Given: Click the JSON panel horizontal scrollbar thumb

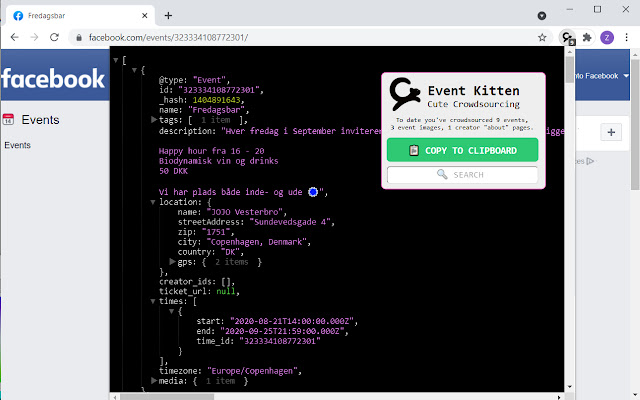Looking at the screenshot, I should pos(167,397).
